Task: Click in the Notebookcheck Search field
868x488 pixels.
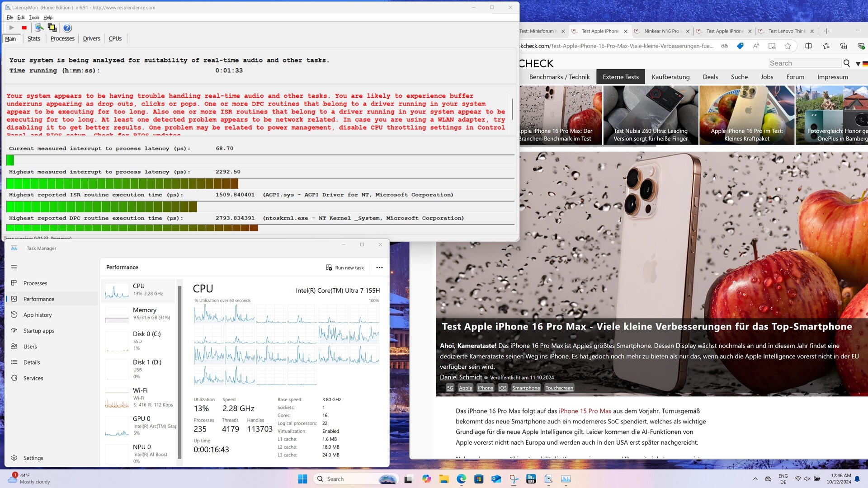Action: 804,63
